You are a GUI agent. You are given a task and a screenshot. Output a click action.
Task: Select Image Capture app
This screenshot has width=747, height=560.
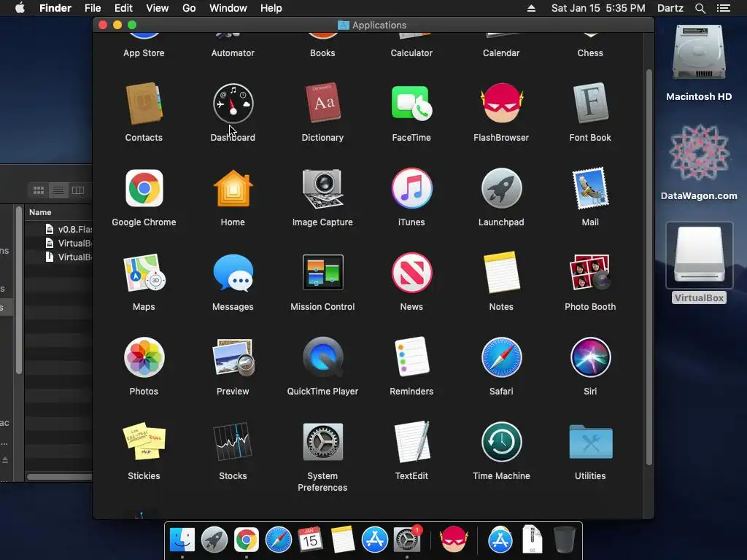pos(322,188)
